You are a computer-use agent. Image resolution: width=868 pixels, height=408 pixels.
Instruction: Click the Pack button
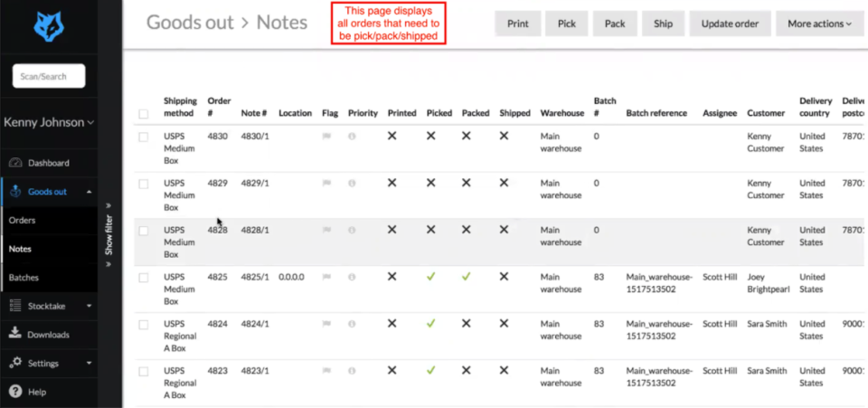pos(615,24)
